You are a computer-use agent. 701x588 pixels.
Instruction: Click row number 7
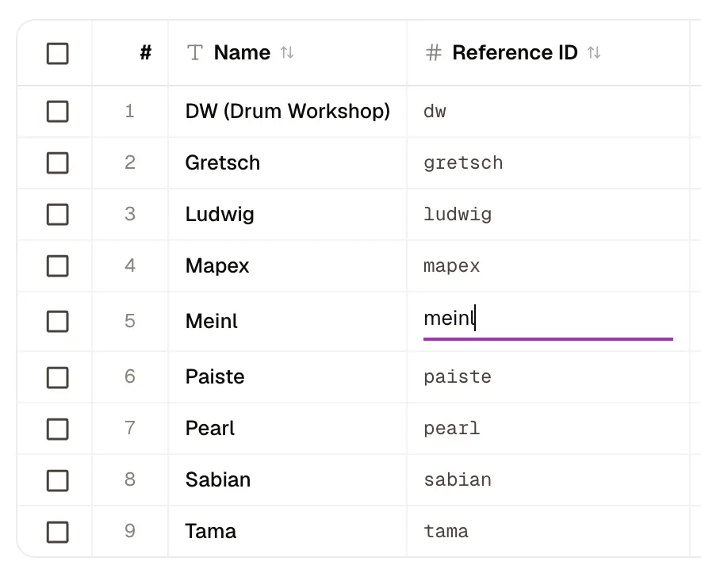129,428
